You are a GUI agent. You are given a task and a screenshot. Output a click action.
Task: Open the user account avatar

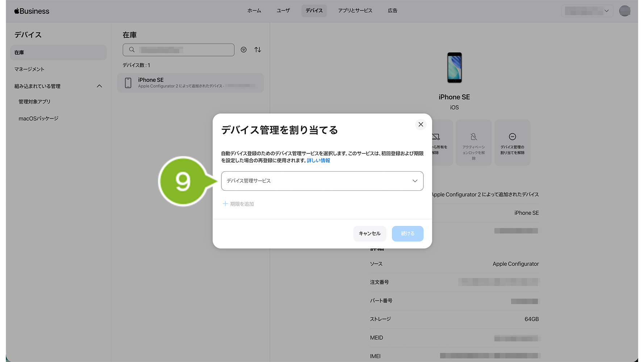[624, 11]
